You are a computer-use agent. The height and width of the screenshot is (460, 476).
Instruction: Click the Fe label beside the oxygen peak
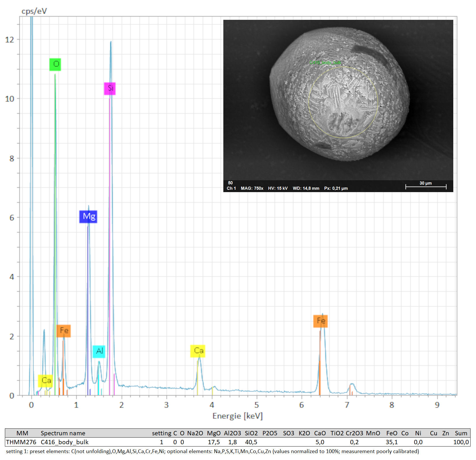pos(64,331)
